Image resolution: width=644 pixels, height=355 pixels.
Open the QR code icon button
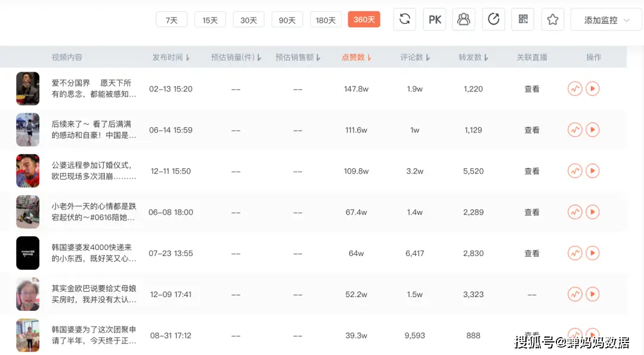tap(523, 19)
